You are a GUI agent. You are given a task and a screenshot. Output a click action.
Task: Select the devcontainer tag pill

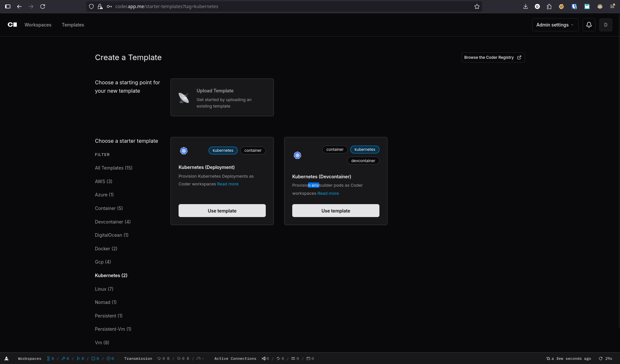(363, 161)
